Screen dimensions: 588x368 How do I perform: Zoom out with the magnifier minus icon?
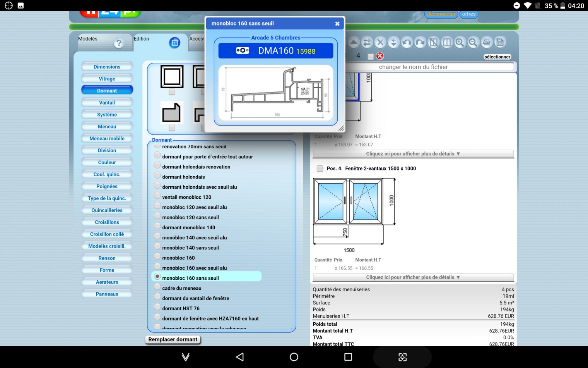point(473,42)
